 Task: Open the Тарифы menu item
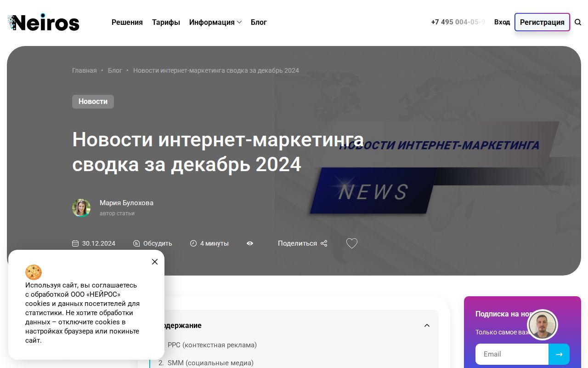(166, 22)
